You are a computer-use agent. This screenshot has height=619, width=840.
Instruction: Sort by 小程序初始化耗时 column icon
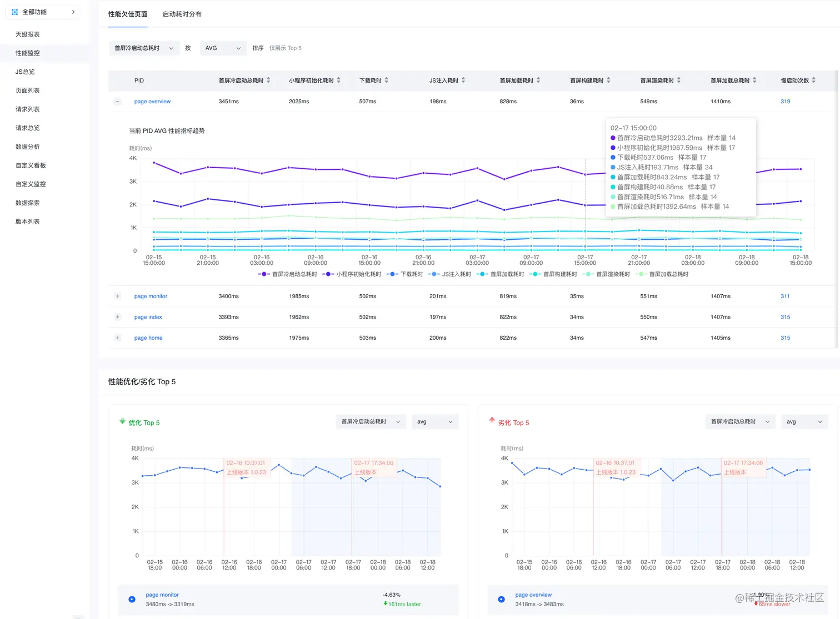(x=339, y=80)
